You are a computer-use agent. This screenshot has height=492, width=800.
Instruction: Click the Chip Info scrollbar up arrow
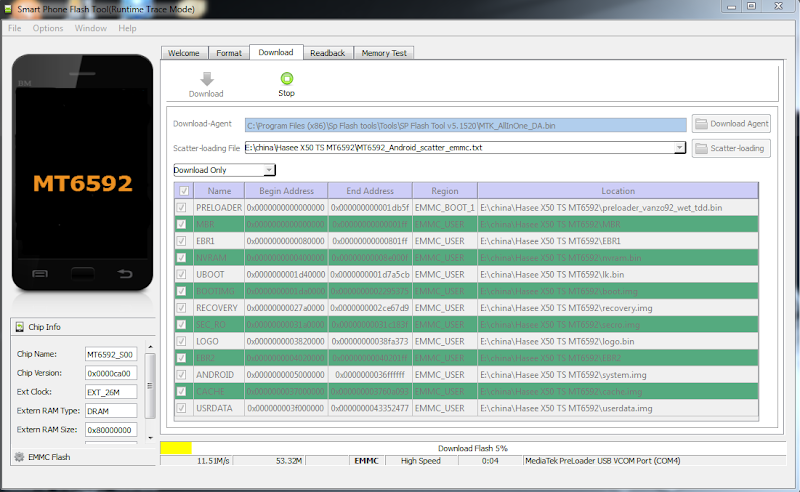coord(151,347)
